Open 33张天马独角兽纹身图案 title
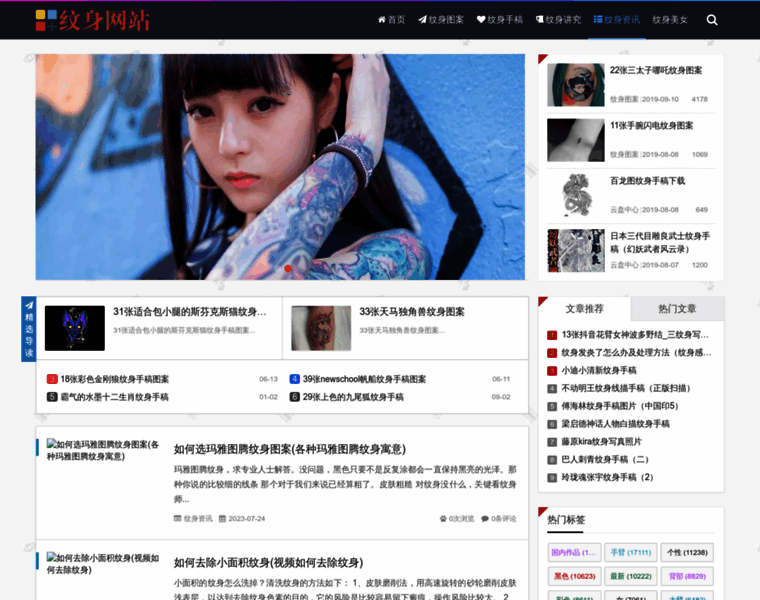Viewport: 760px width, 600px height. (x=412, y=312)
